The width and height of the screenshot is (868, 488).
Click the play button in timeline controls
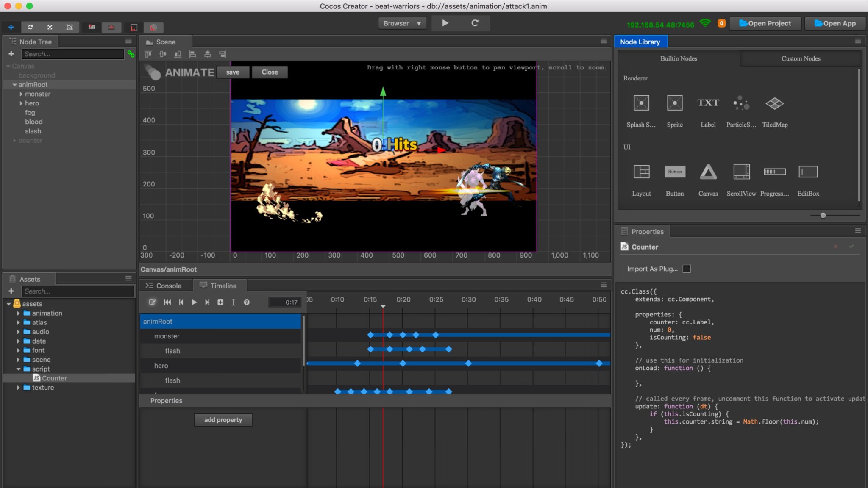tap(193, 302)
